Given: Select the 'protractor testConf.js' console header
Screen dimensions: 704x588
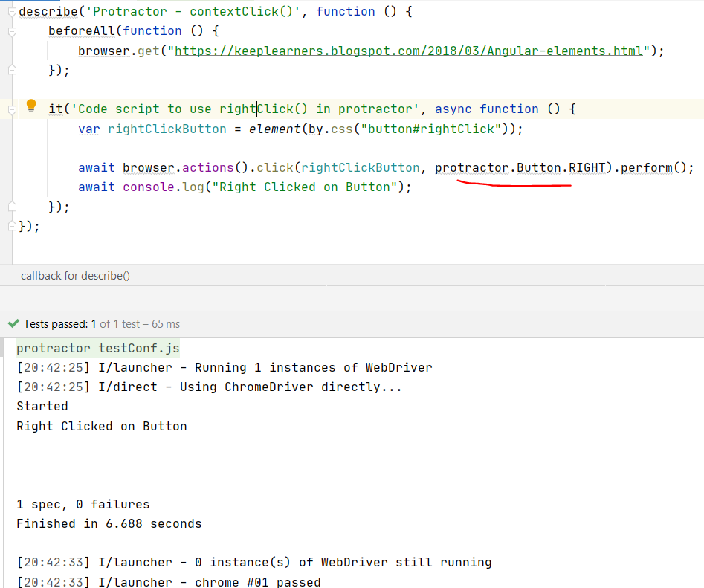Looking at the screenshot, I should click(97, 348).
